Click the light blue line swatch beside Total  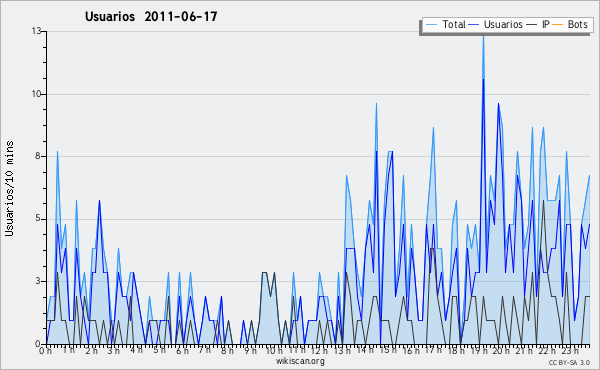coord(431,25)
